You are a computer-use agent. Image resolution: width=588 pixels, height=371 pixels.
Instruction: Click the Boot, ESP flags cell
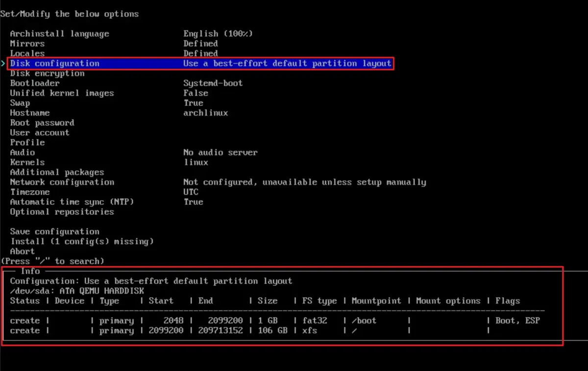point(517,321)
